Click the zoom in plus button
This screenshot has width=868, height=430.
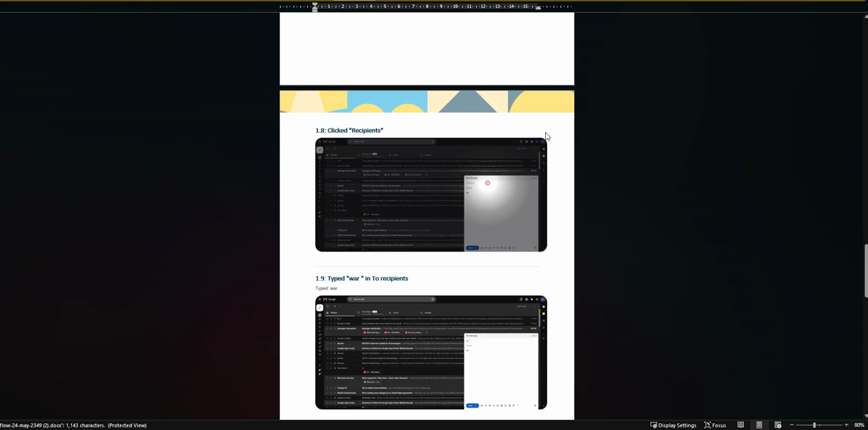(846, 425)
